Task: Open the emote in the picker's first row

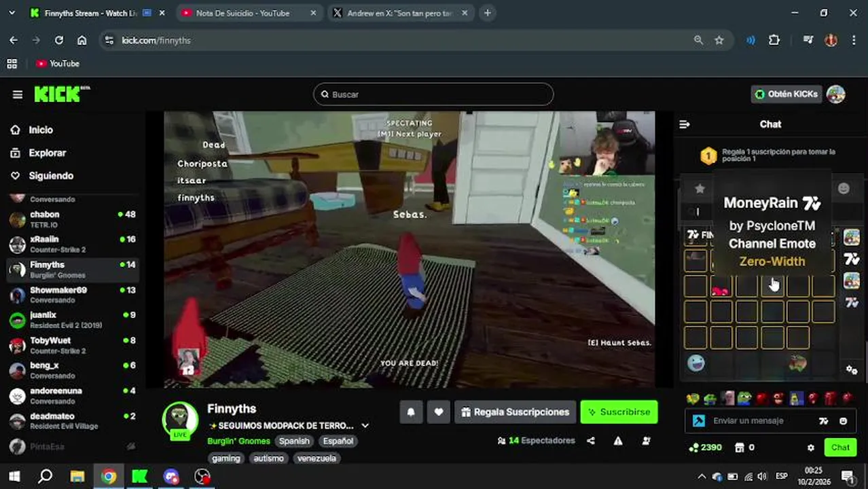Action: tap(695, 259)
